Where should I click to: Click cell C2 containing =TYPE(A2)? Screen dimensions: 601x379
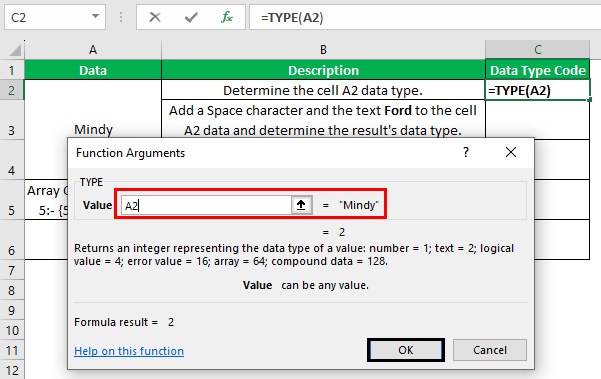(537, 90)
